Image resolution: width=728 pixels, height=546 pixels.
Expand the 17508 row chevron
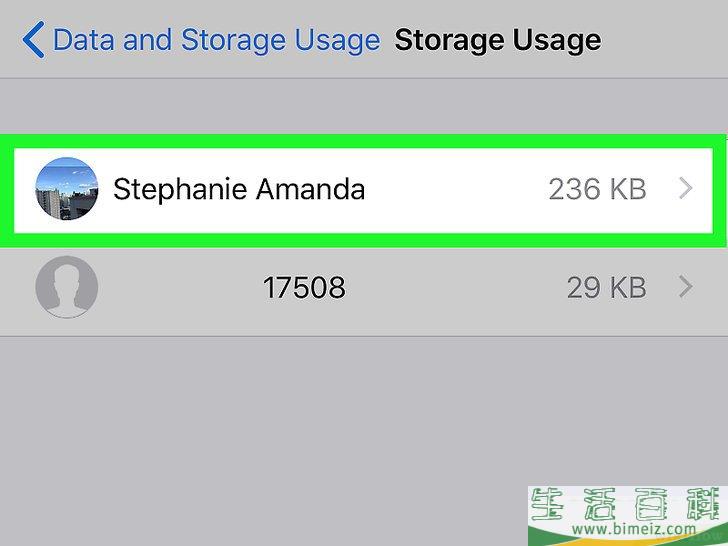(x=686, y=287)
